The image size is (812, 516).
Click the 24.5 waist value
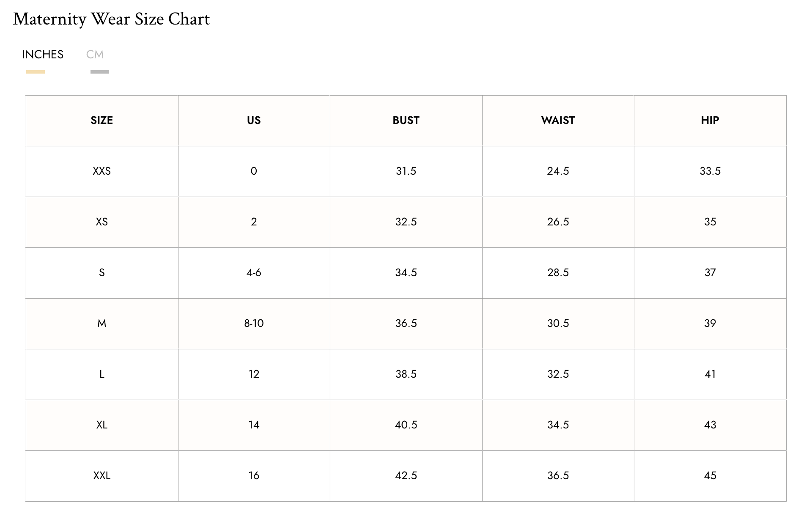[558, 171]
